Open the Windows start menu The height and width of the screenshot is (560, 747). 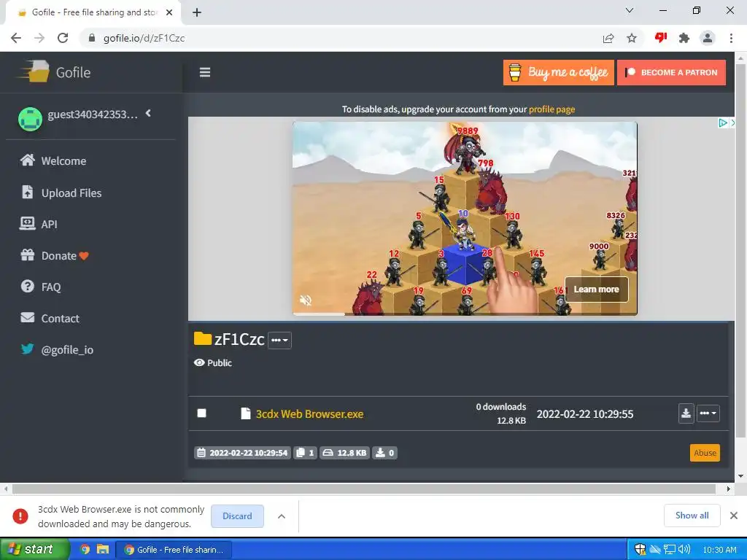(x=34, y=549)
